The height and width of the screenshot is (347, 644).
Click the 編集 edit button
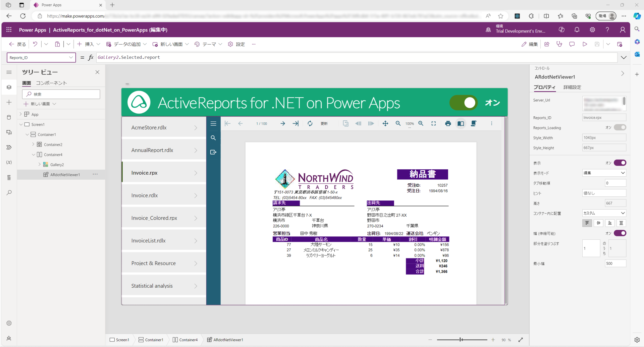pos(530,44)
